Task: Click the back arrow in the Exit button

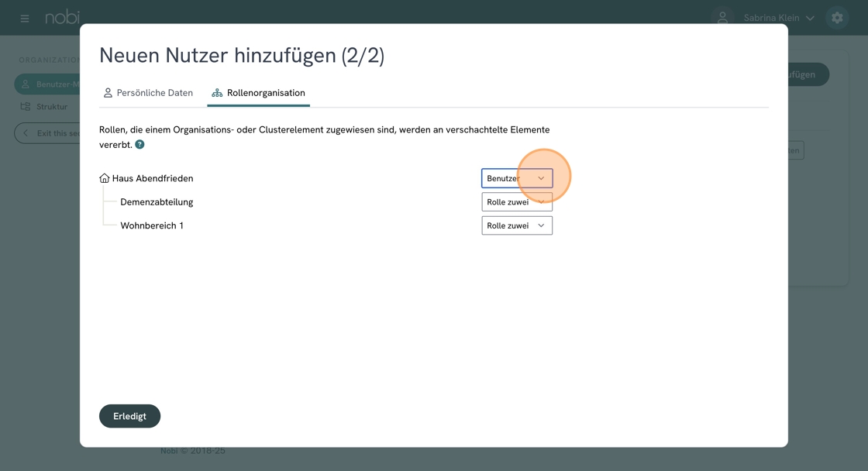Action: point(26,133)
